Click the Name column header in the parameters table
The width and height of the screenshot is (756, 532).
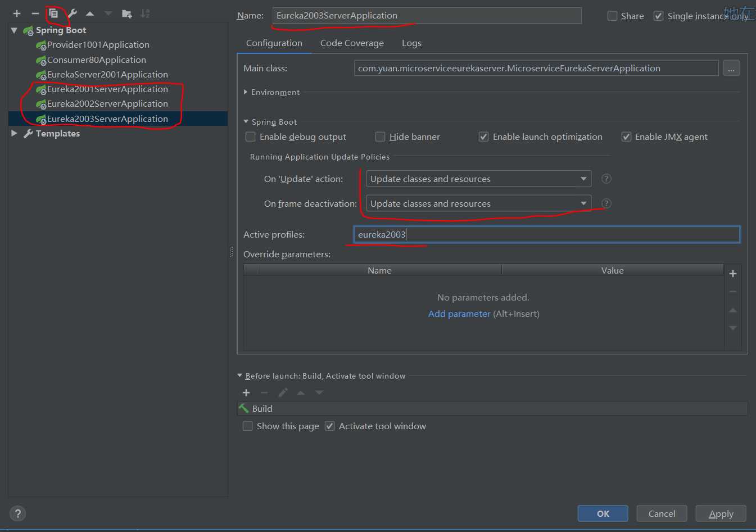379,270
